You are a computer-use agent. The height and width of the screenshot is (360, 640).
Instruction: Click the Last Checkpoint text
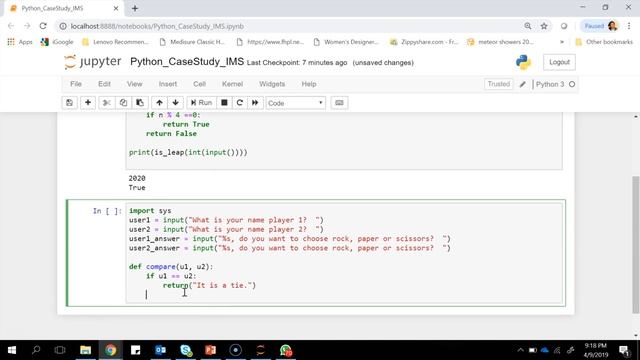pos(297,63)
